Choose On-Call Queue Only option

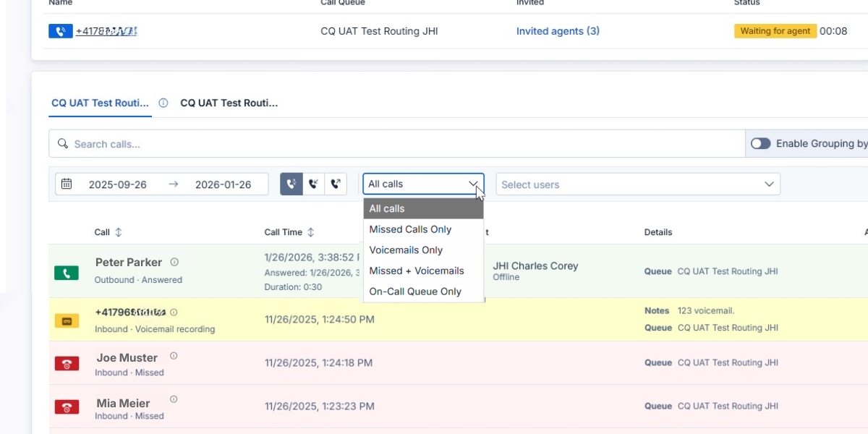tap(423, 292)
